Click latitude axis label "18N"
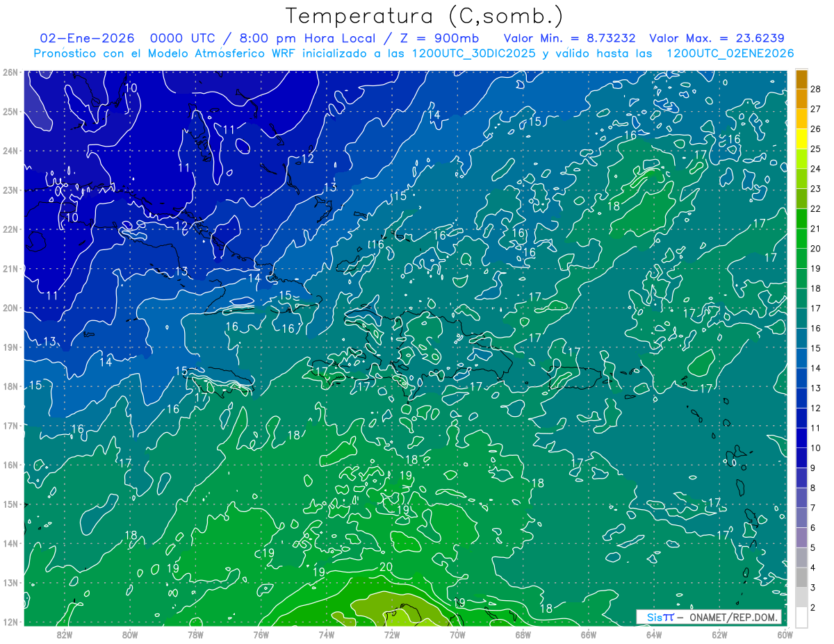 tap(10, 386)
